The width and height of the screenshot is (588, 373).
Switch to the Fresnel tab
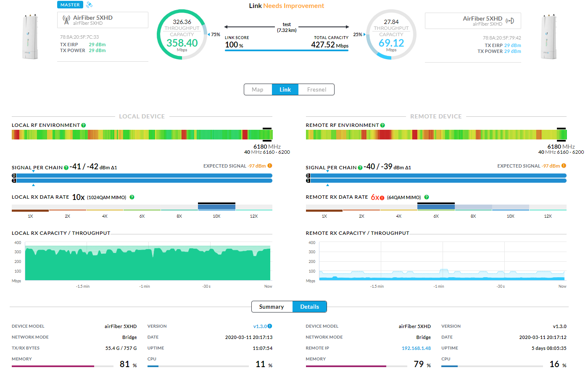coord(316,89)
